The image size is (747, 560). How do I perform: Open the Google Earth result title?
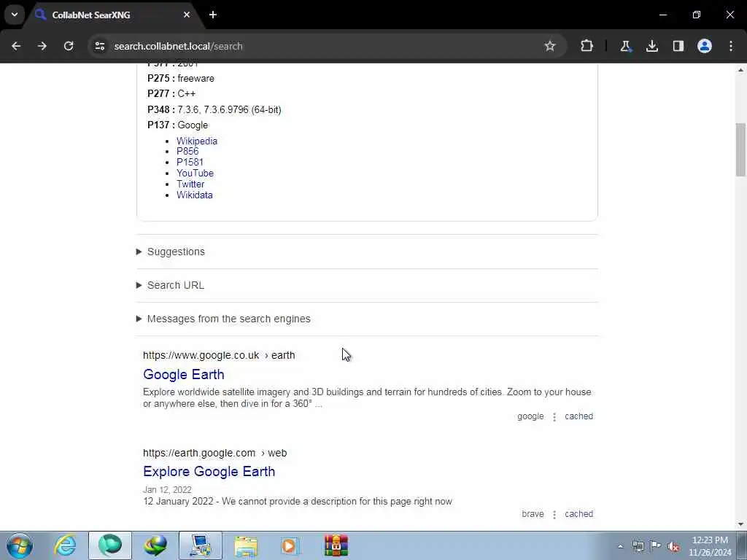(x=183, y=375)
